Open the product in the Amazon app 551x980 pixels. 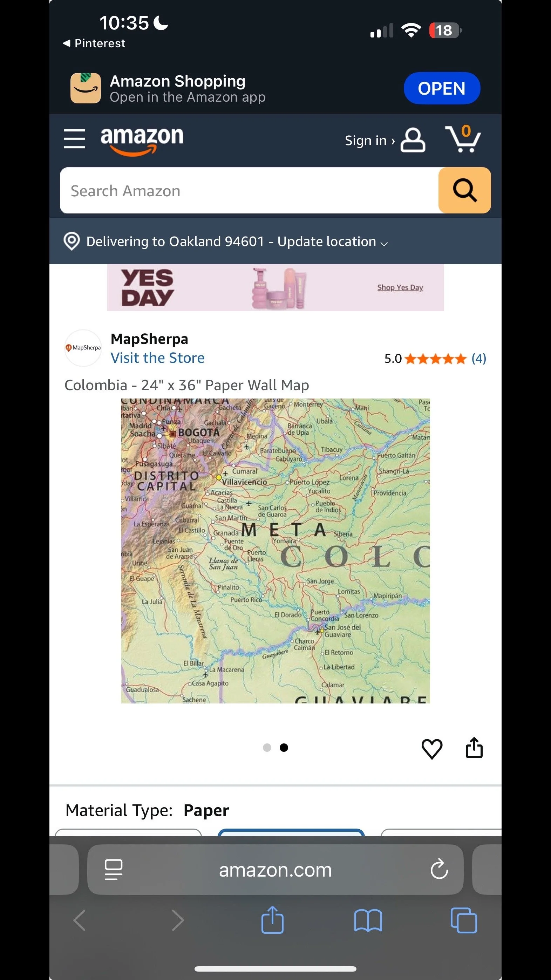tap(442, 88)
